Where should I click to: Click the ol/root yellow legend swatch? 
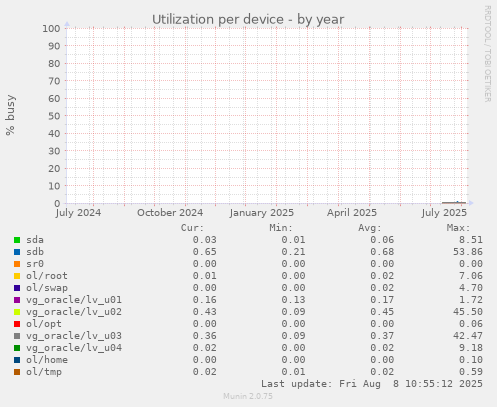pos(17,276)
